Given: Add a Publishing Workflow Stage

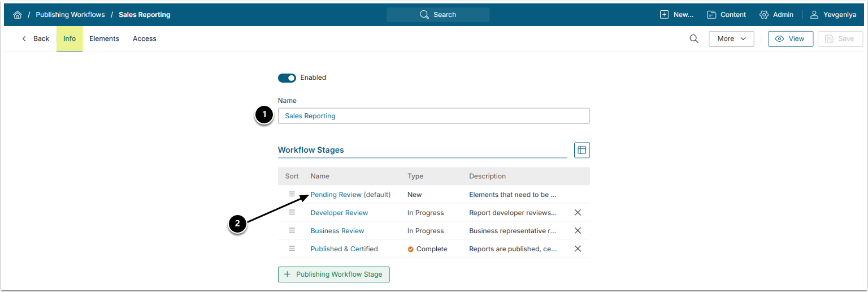Looking at the screenshot, I should click(333, 274).
